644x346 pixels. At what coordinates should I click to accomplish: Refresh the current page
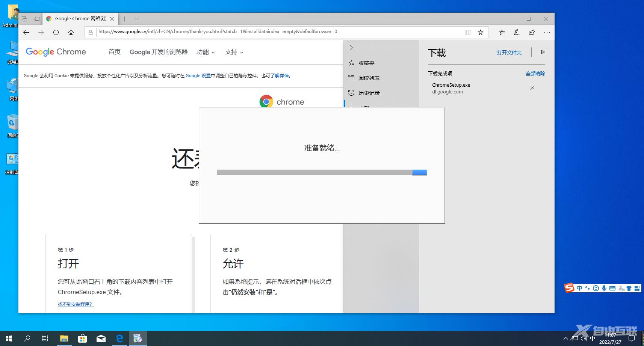(56, 32)
